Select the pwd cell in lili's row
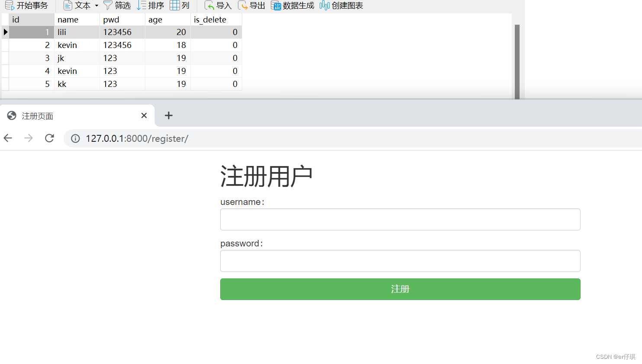The image size is (642, 364). click(x=122, y=32)
